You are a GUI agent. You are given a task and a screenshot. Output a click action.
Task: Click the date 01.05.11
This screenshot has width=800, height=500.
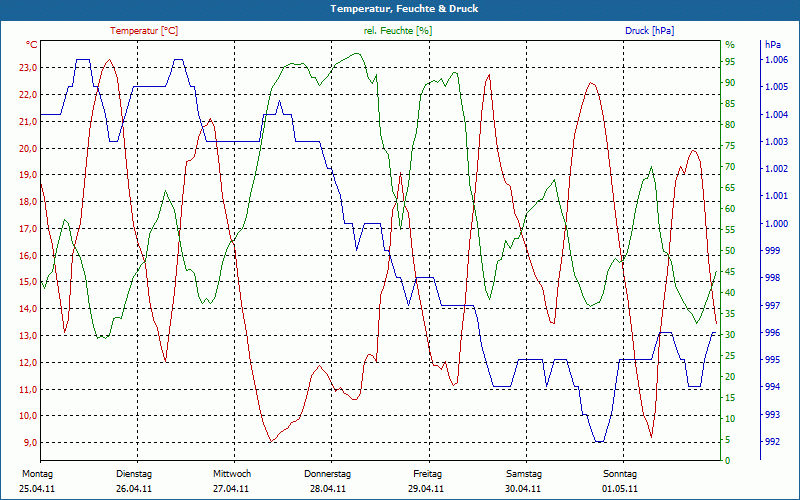pos(620,489)
